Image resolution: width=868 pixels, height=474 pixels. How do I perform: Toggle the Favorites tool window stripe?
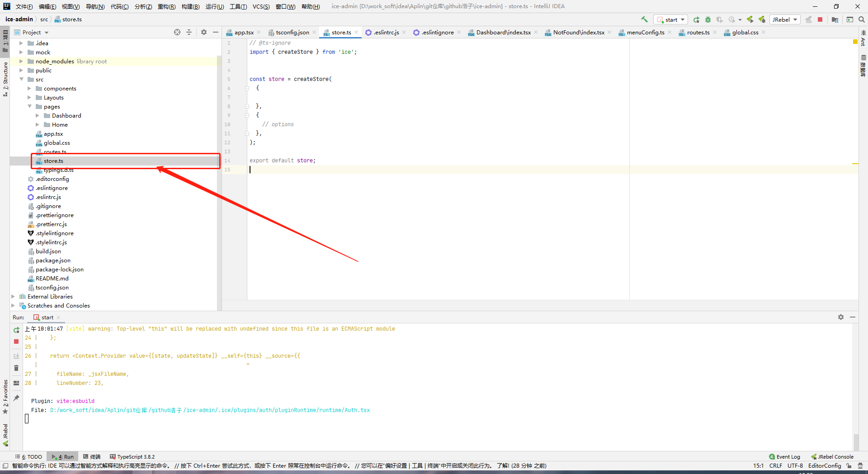(5, 397)
